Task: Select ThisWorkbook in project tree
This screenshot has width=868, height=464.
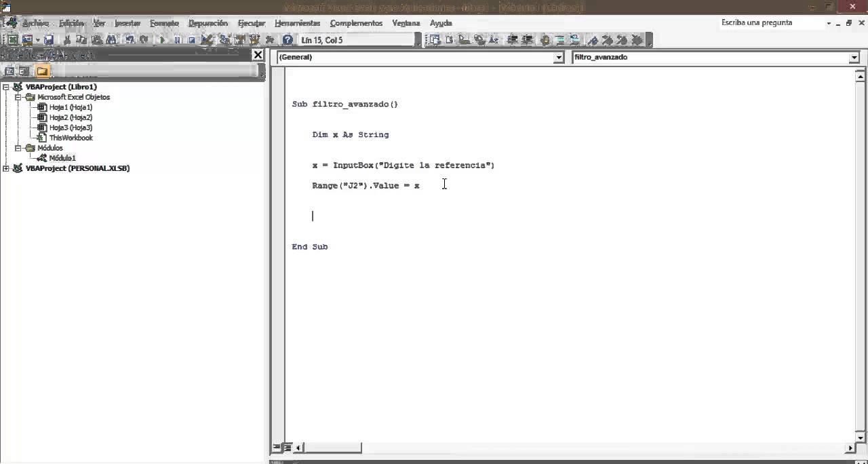Action: [x=71, y=138]
